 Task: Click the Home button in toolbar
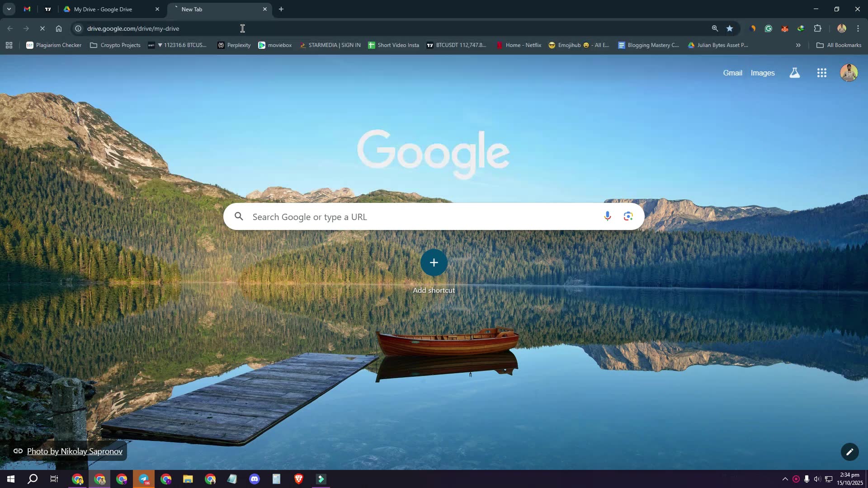[x=59, y=28]
